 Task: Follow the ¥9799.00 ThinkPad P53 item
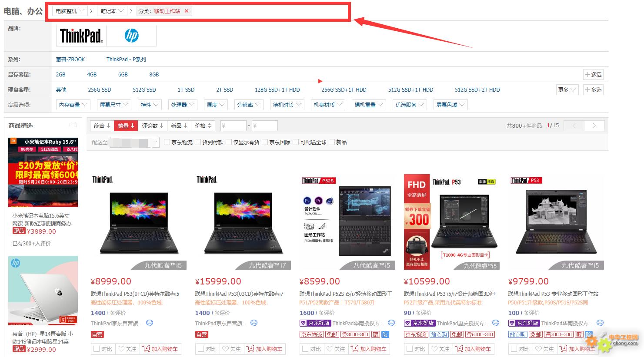[x=544, y=349]
